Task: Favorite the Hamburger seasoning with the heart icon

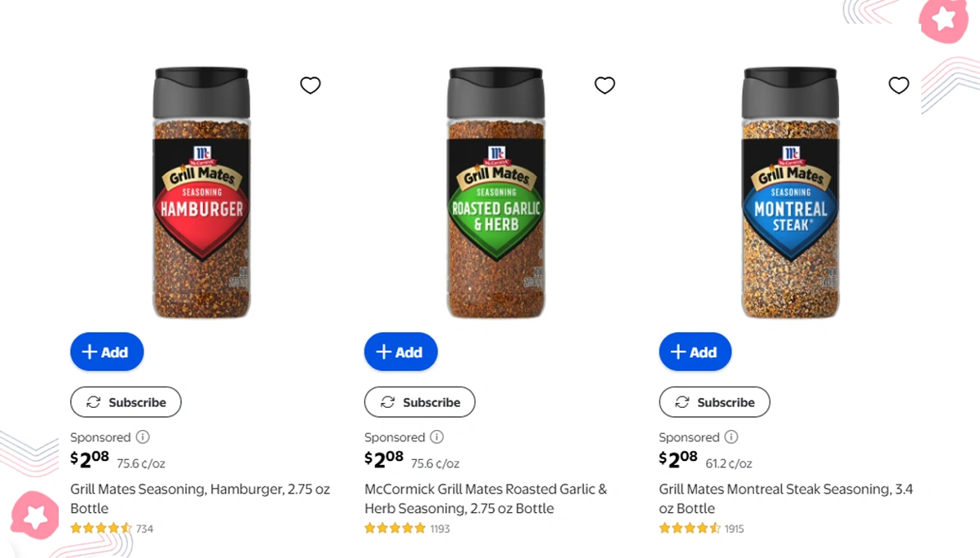Action: pos(310,85)
